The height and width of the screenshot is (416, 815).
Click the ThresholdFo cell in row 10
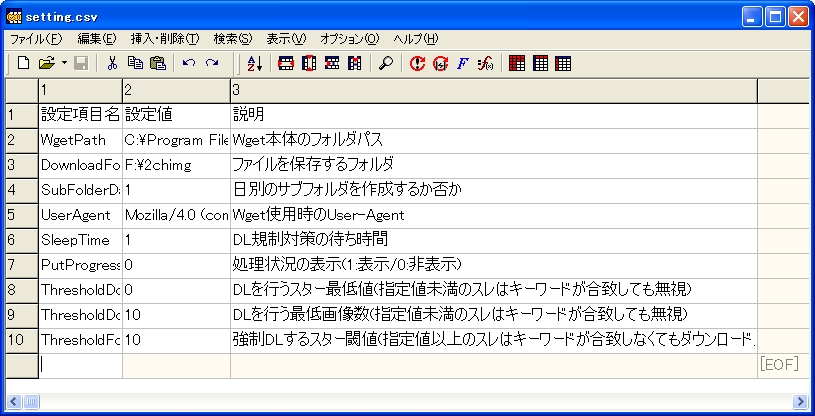click(81, 341)
